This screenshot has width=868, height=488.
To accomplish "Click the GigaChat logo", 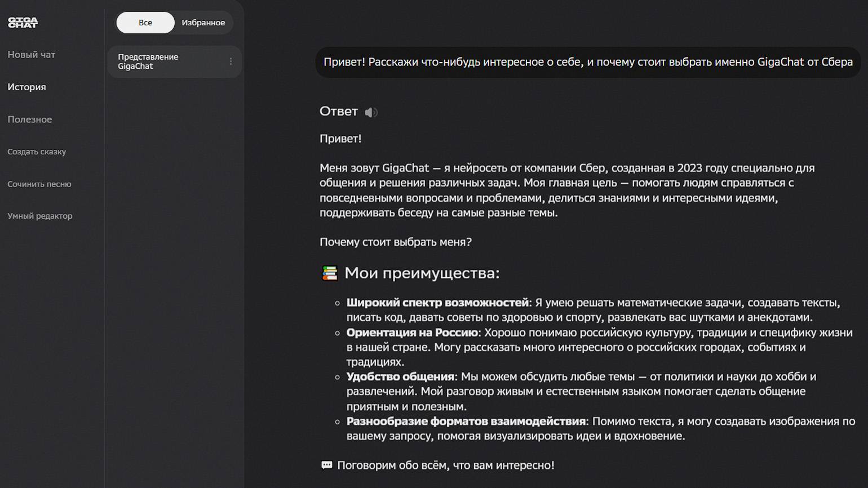I will 23,23.
